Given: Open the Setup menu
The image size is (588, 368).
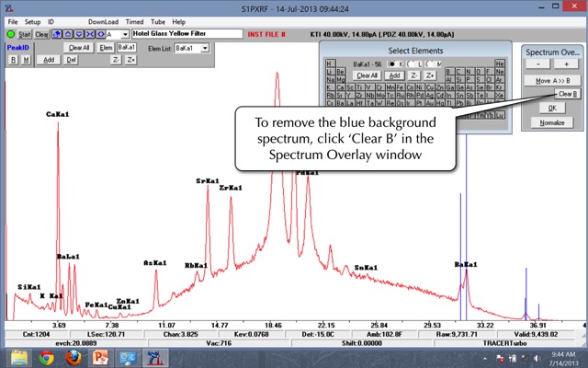Looking at the screenshot, I should pyautogui.click(x=33, y=21).
